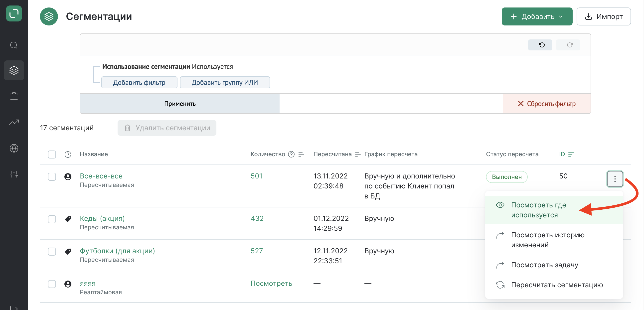Check the яяяя row checkbox
Screen dimensions: 644x310
[52, 284]
